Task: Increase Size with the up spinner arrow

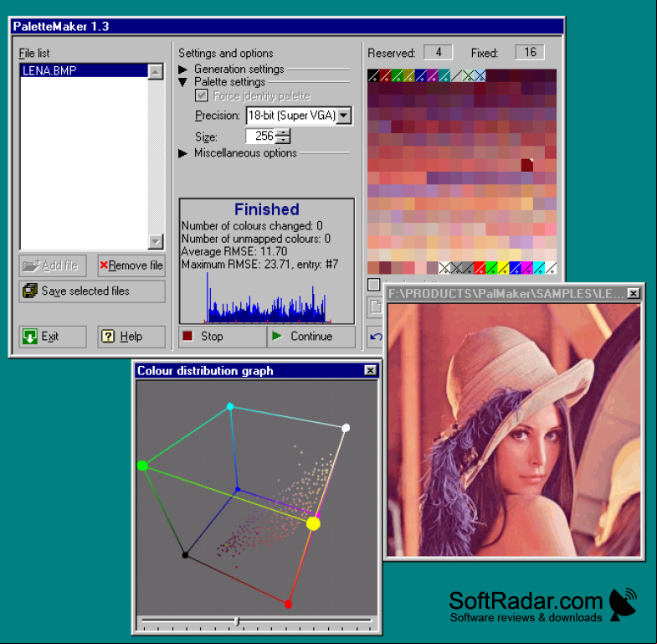Action: click(284, 132)
